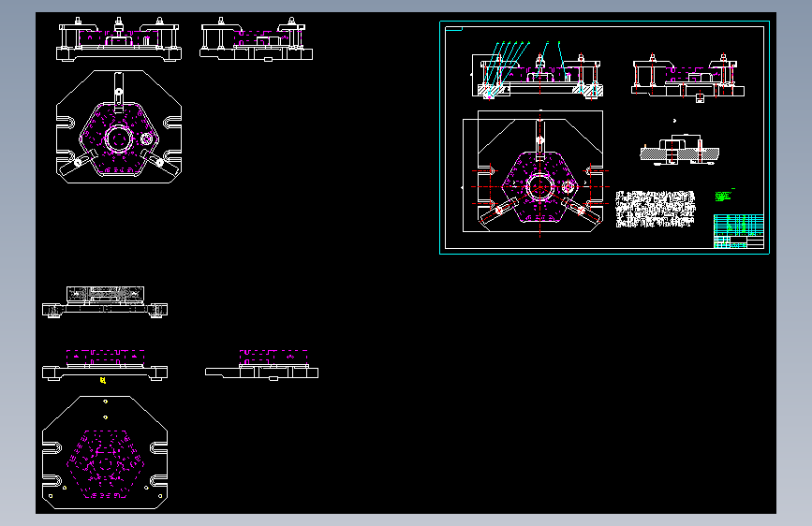The width and height of the screenshot is (812, 526).
Task: Click the sheet plan view with red centerlines
Action: [536, 174]
